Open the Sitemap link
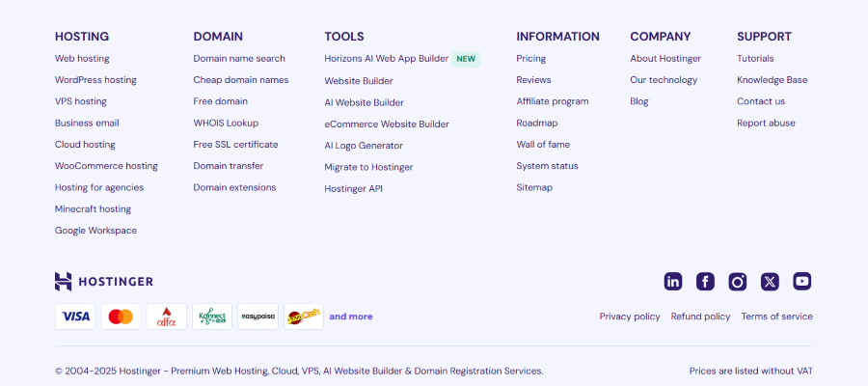This screenshot has width=868, height=386. tap(534, 187)
